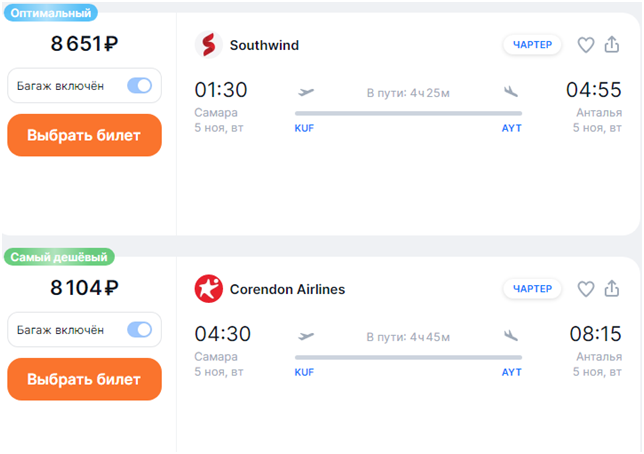Toggle baggage included for the 8 651₽ ticket
This screenshot has height=454, width=644.
click(140, 85)
